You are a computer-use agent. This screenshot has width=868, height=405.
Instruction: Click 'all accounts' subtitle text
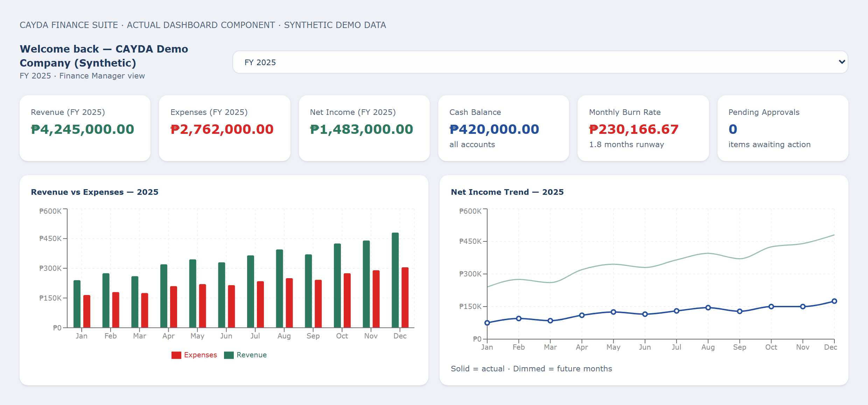tap(472, 144)
